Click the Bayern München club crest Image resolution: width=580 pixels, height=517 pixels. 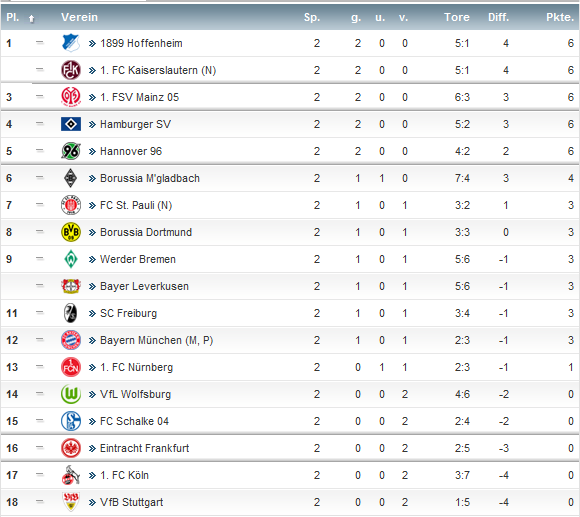[71, 340]
